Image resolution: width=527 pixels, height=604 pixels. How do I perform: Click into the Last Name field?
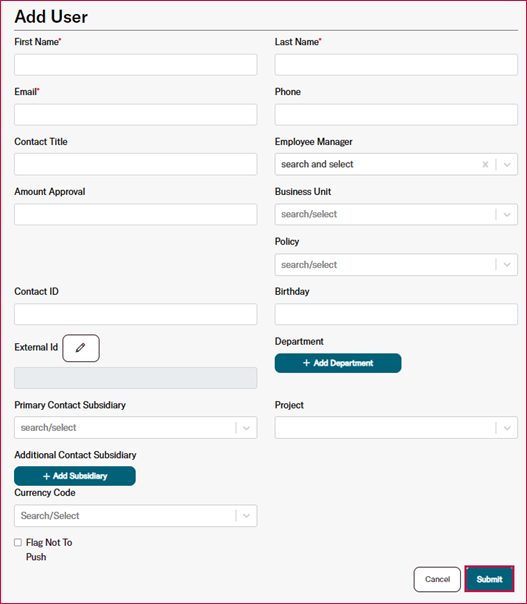[x=396, y=65]
